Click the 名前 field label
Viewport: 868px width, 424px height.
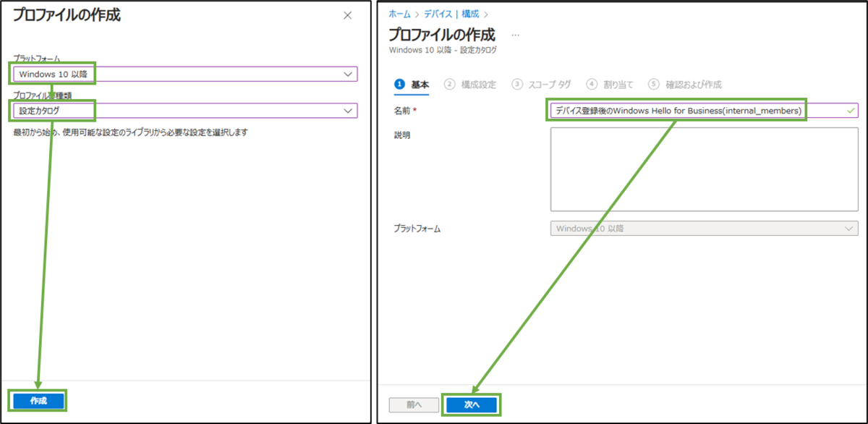click(407, 111)
